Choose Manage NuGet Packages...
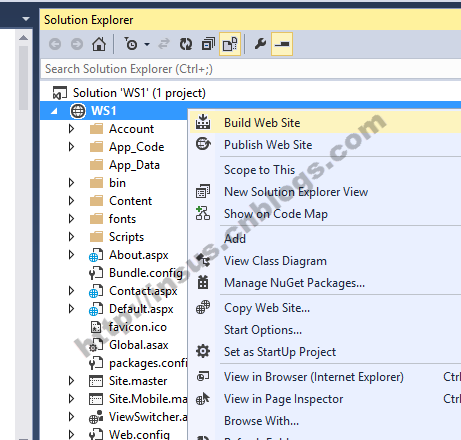 pos(326,283)
